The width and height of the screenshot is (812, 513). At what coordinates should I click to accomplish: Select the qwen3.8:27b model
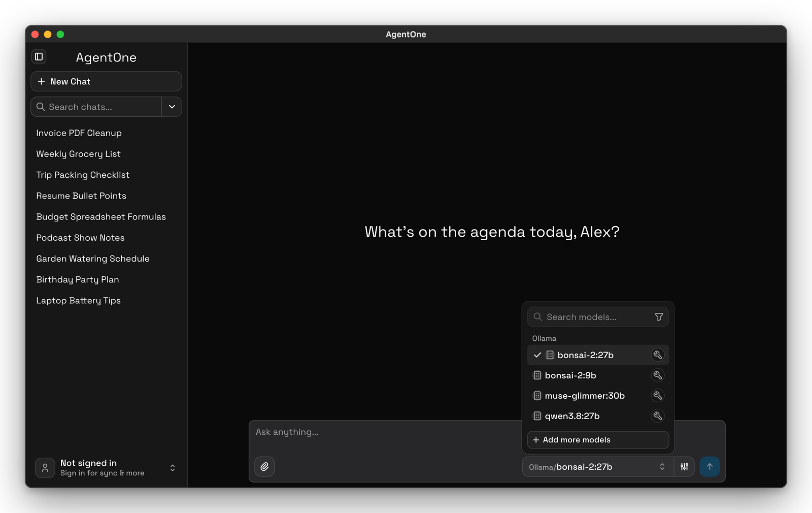click(x=598, y=416)
